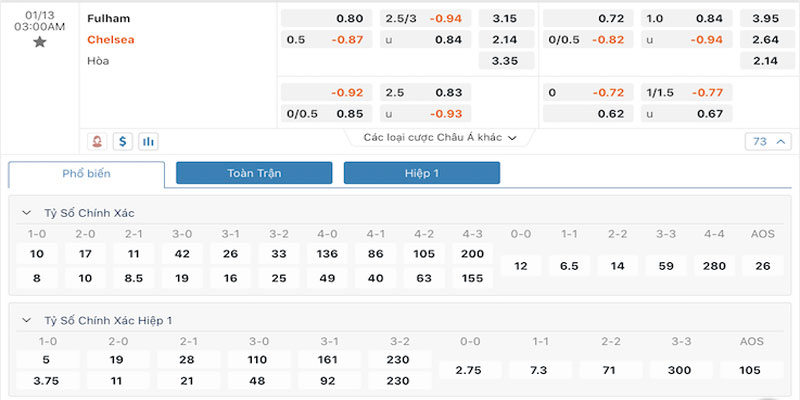The image size is (800, 400).
Task: Collapse the 'Tỷ Số Chính Xác' section
Action: pos(26,213)
